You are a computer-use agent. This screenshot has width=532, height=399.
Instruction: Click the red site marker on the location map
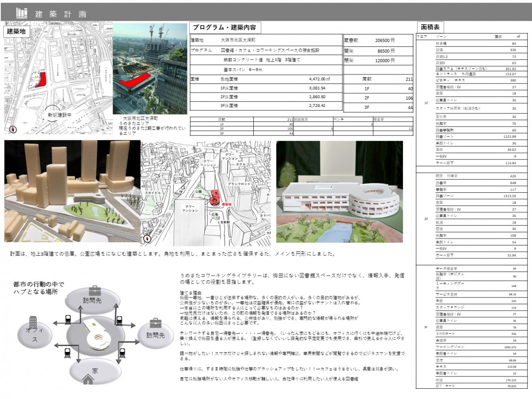(x=41, y=80)
